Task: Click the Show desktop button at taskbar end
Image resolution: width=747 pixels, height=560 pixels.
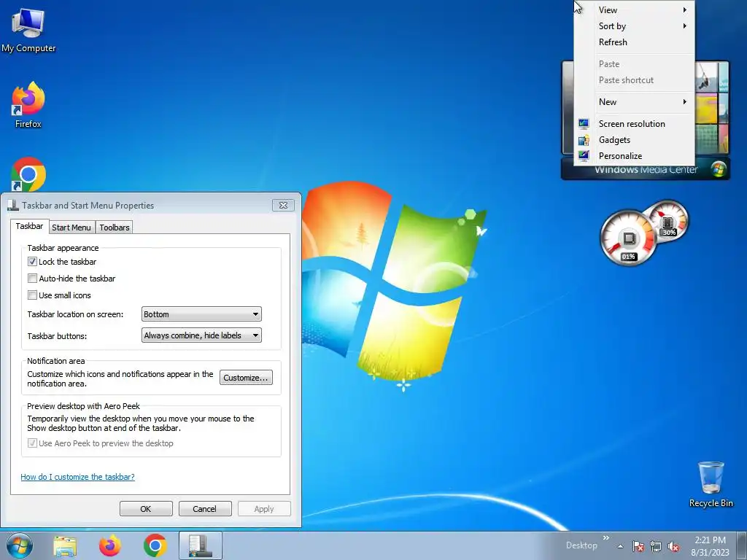Action: click(x=742, y=545)
